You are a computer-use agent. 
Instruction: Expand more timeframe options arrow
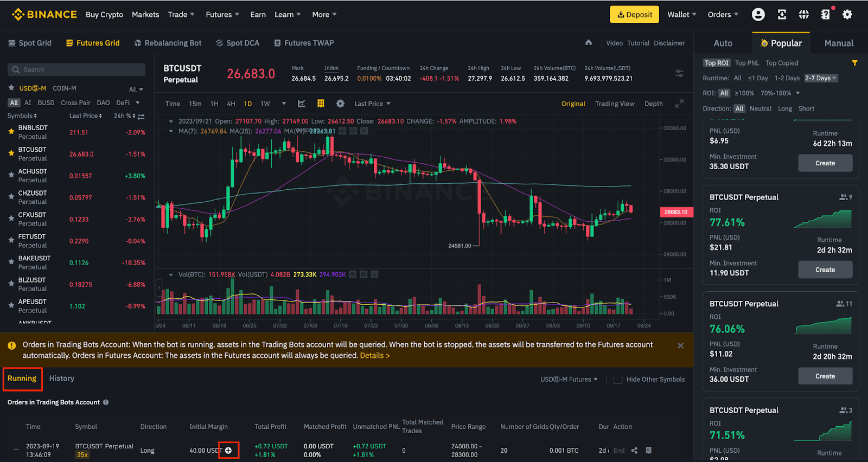coord(284,104)
